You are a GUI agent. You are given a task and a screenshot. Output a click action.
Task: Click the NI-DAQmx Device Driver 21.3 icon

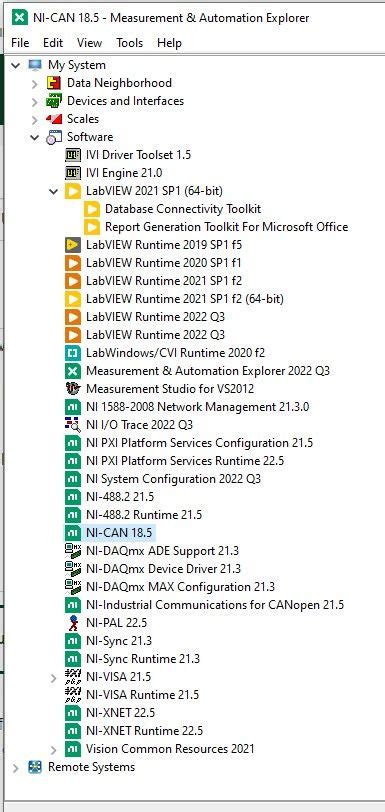coord(73,569)
